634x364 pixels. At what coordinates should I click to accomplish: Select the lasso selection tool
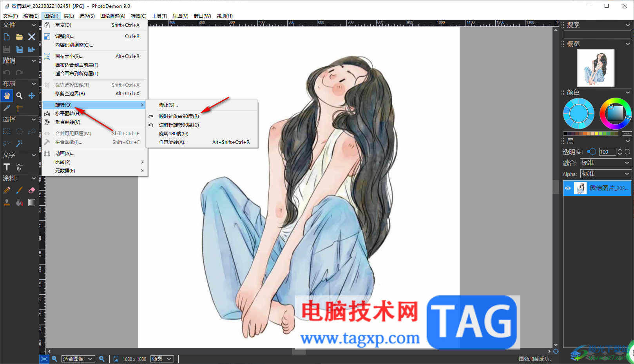pyautogui.click(x=7, y=143)
